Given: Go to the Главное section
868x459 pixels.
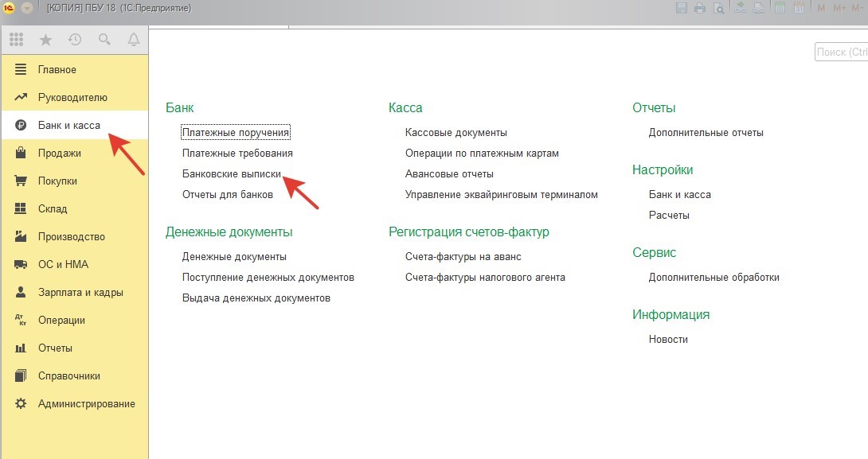Looking at the screenshot, I should pos(57,69).
